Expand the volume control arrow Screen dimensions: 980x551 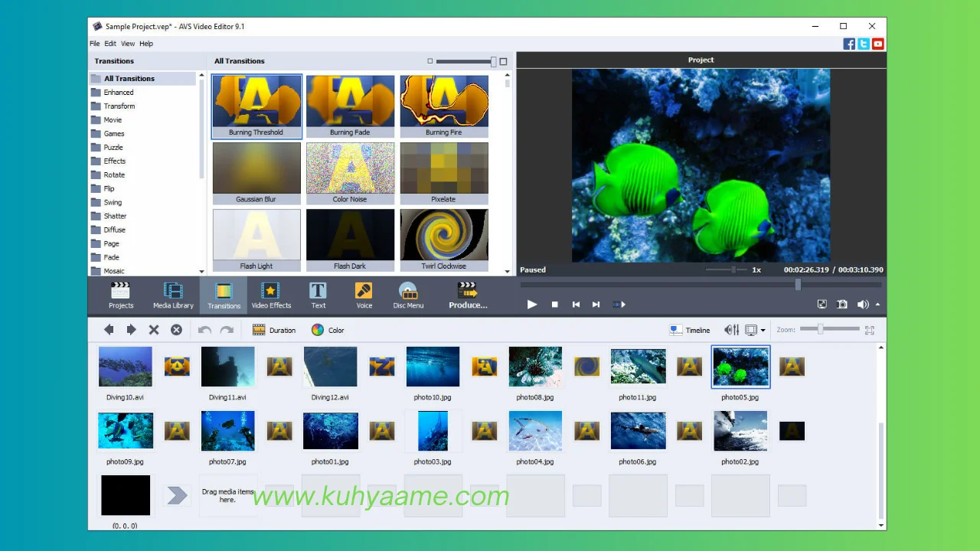877,305
